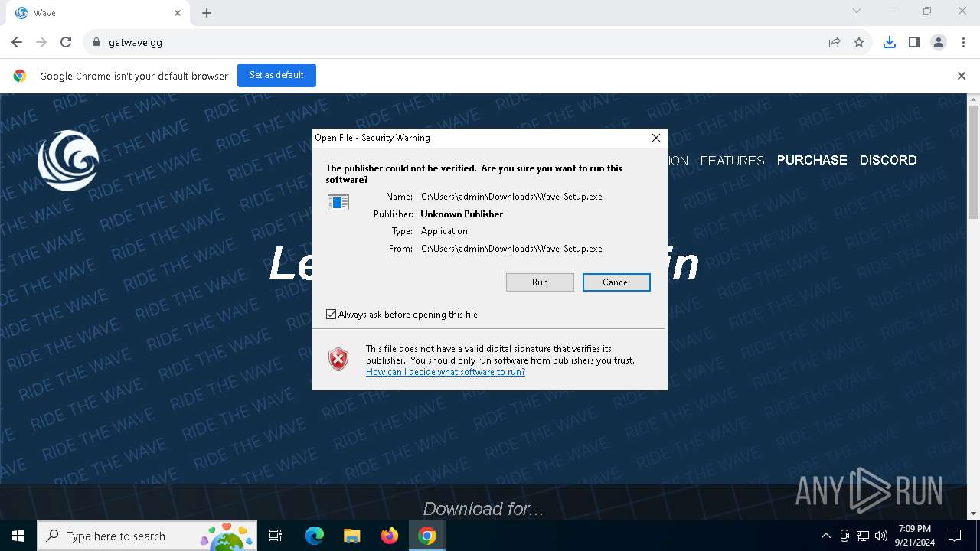
Task: Reload the getwave.gg page
Action: point(66,43)
